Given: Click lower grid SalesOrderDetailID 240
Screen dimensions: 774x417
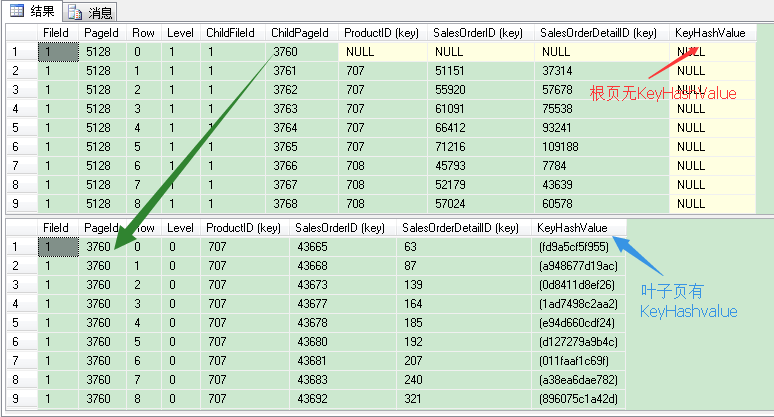Looking at the screenshot, I should tap(464, 380).
